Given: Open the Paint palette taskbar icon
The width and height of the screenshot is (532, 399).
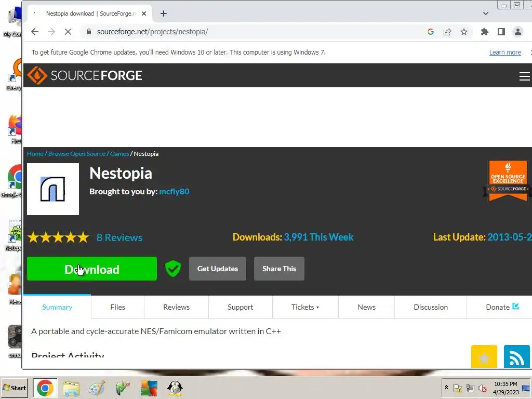Looking at the screenshot, I should click(97, 388).
